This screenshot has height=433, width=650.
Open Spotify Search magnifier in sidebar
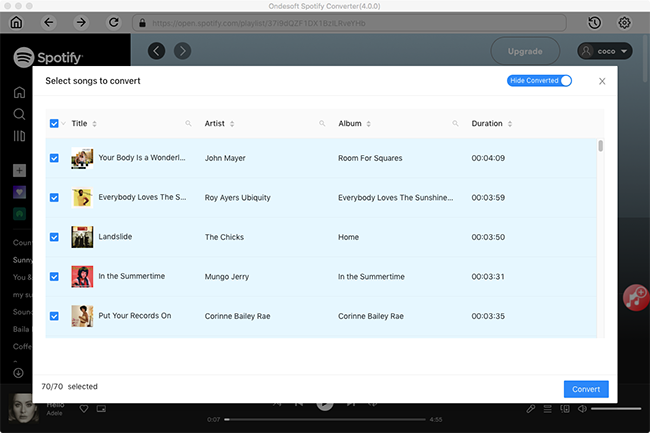tap(19, 114)
